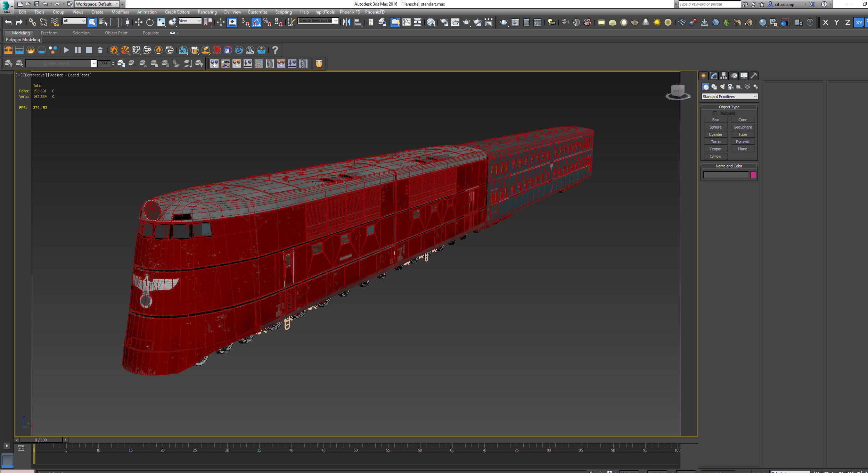Click the Phoenix FD beer mug icon
The width and height of the screenshot is (868, 473).
pyautogui.click(x=195, y=50)
